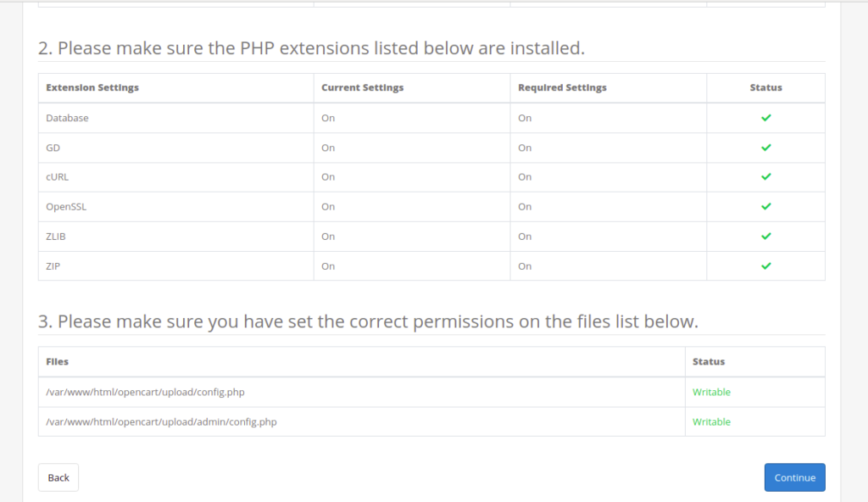Click the ZIP row checkmark icon
Image resolution: width=868 pixels, height=502 pixels.
(766, 266)
